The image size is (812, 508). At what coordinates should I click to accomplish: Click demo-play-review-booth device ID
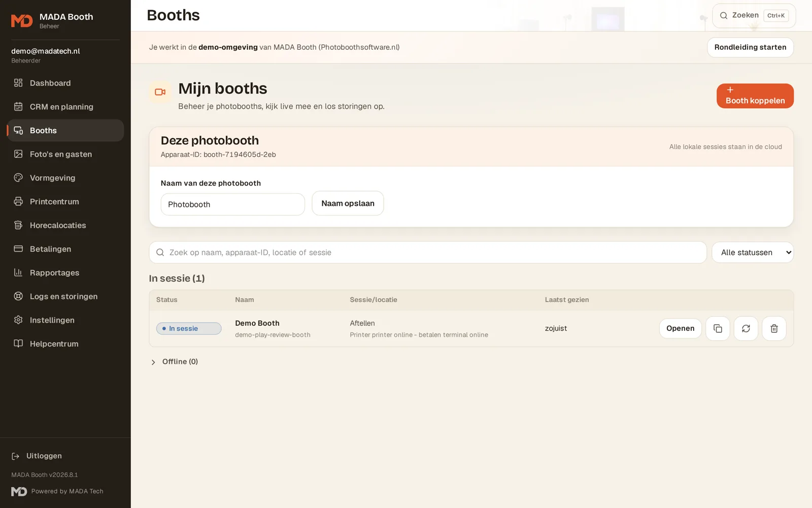coord(273,335)
